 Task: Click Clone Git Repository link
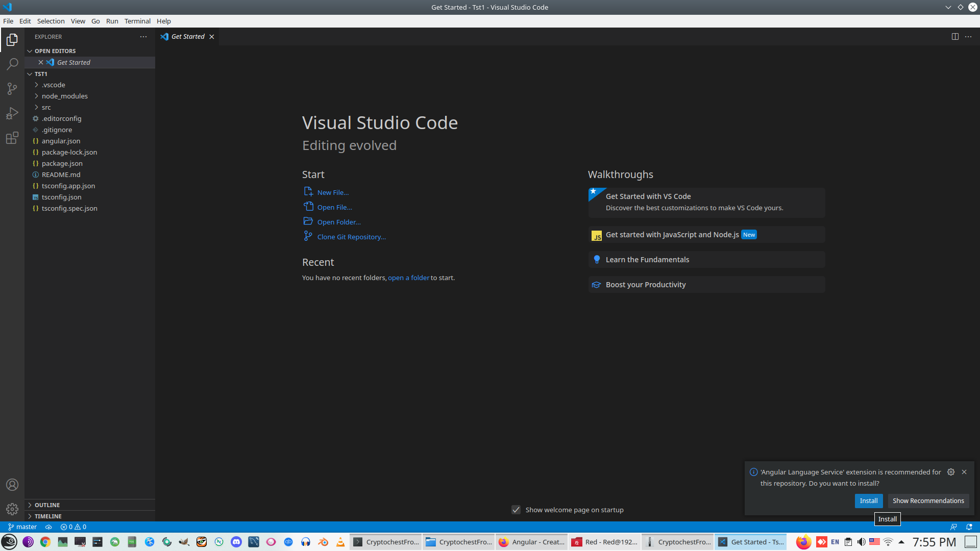click(351, 237)
